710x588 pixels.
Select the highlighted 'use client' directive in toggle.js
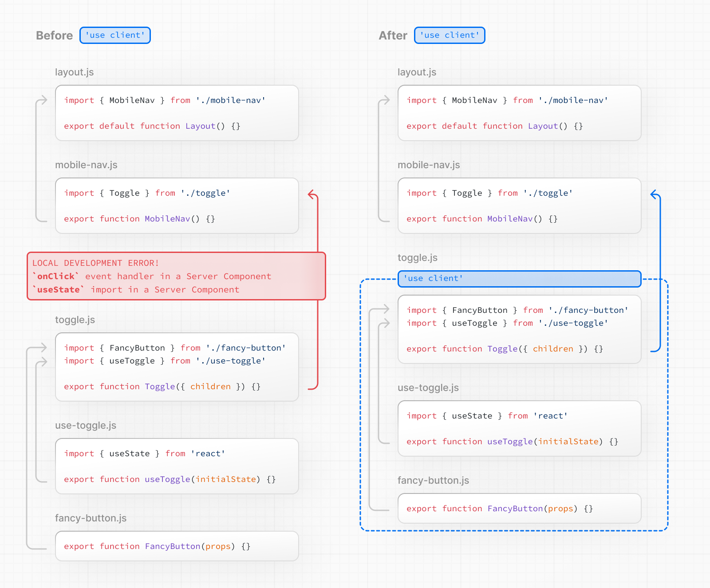[x=519, y=279]
